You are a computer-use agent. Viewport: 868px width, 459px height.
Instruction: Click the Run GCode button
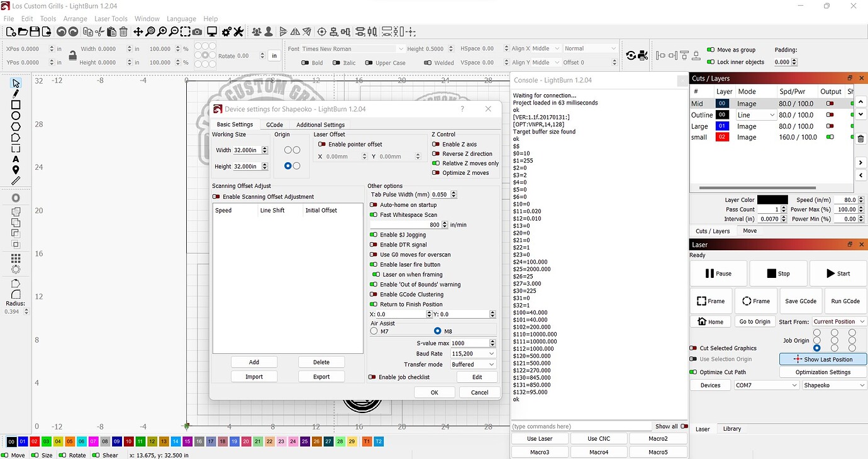pyautogui.click(x=845, y=301)
